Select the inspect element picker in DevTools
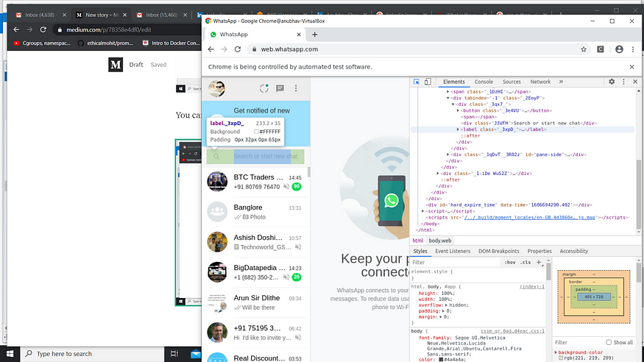Image resolution: width=644 pixels, height=362 pixels. pos(417,82)
